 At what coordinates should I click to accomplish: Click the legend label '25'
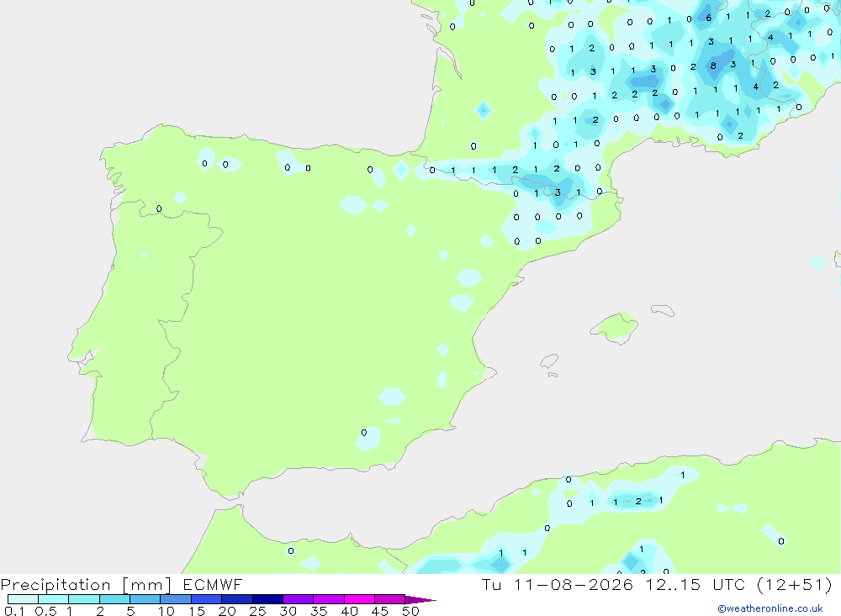[x=258, y=611]
